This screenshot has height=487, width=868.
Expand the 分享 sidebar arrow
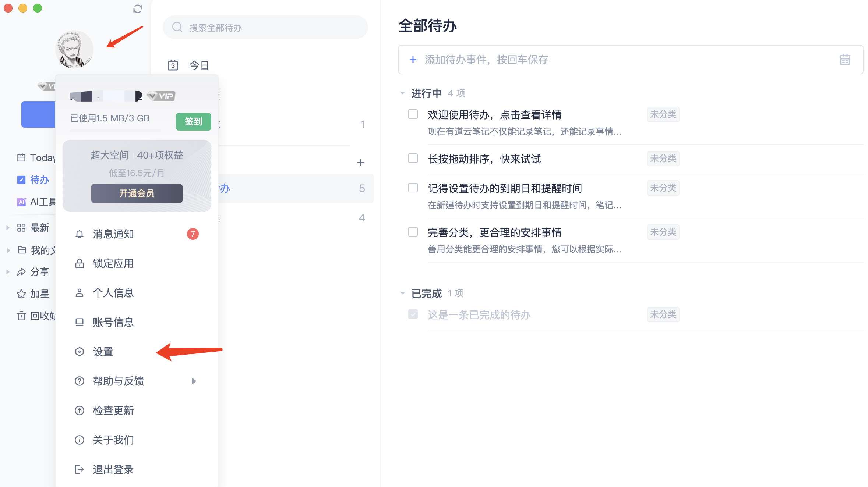point(8,272)
